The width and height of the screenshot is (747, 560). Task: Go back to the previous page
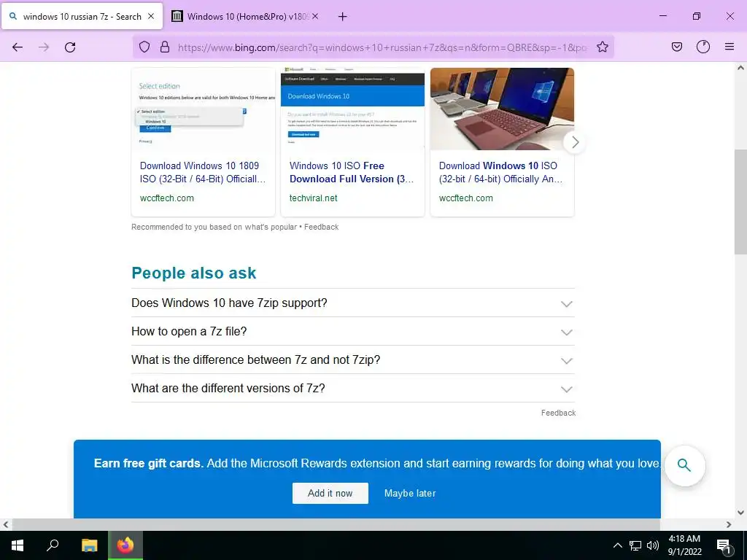[18, 47]
